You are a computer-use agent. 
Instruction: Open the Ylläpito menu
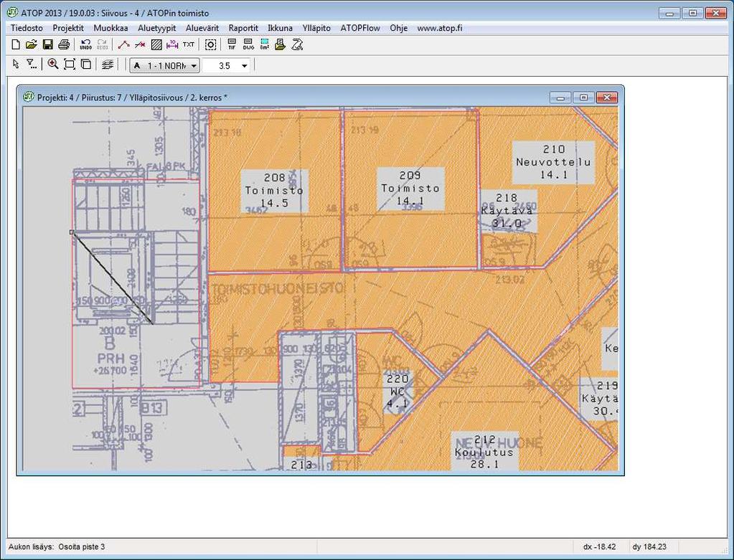316,28
